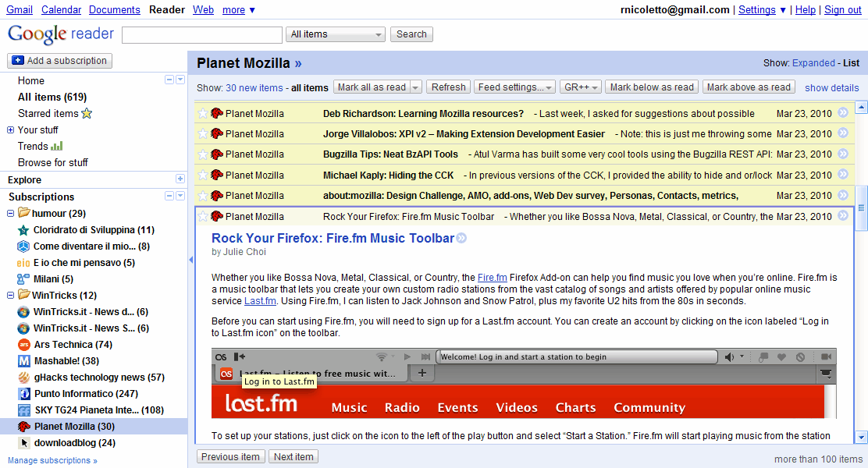Viewport: 868px width, 468px height.
Task: Star the Jorge Villalobos XPI v2 item
Action: [x=203, y=134]
